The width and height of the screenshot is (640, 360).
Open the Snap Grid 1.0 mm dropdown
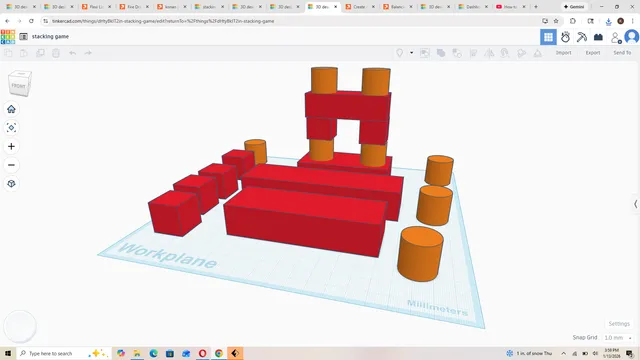[x=618, y=338]
